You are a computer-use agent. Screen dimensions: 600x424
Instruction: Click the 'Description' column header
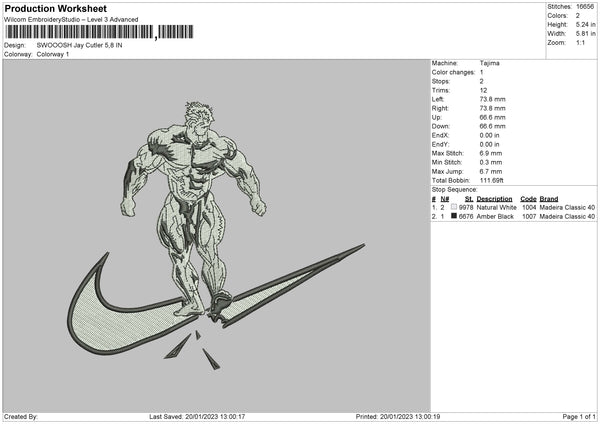(x=494, y=199)
